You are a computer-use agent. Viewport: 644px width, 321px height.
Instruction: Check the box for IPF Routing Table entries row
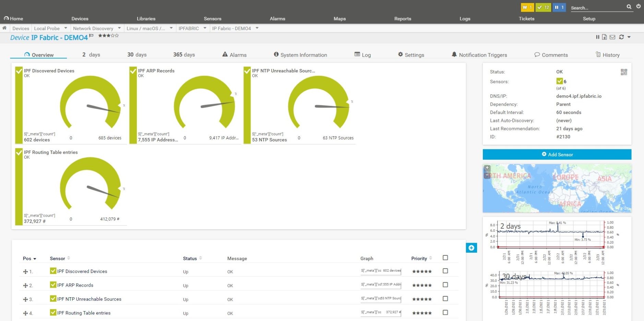[x=445, y=312]
